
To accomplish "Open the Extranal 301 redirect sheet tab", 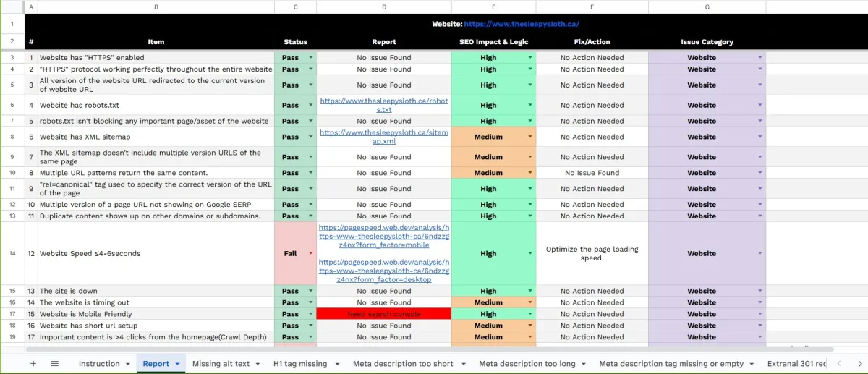I will coord(796,364).
